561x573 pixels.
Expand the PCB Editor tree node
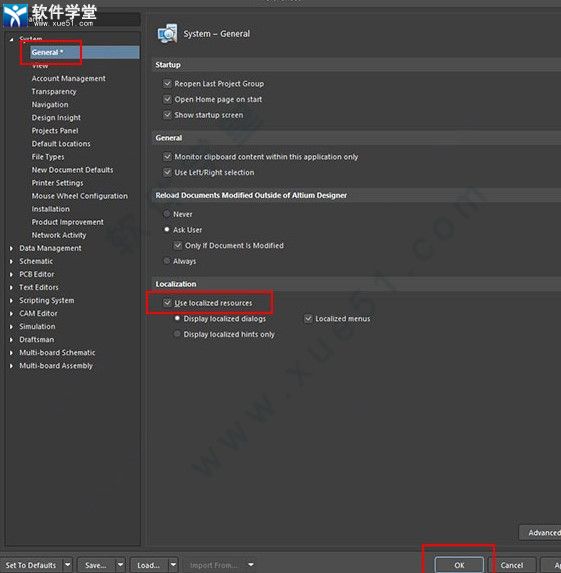pos(11,274)
